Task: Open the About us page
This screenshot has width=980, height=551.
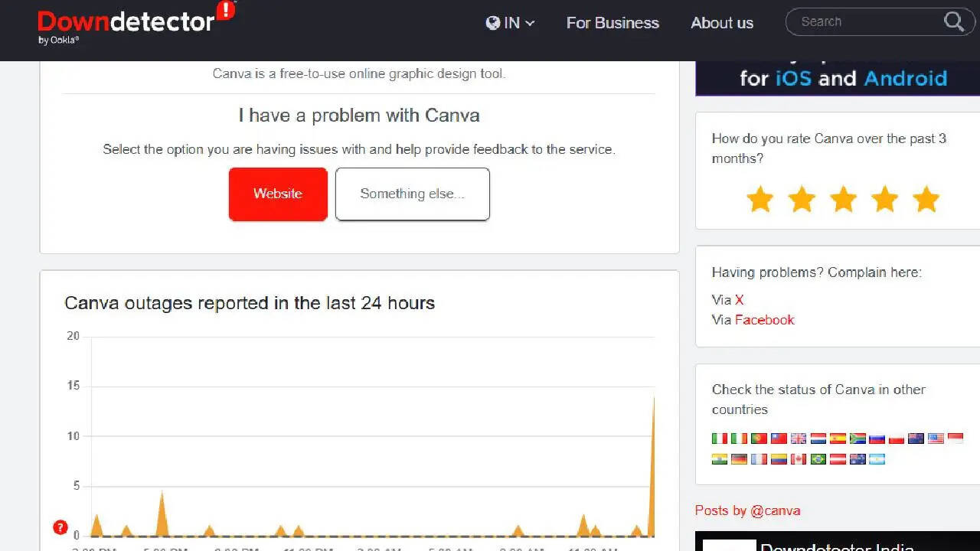Action: [x=722, y=23]
